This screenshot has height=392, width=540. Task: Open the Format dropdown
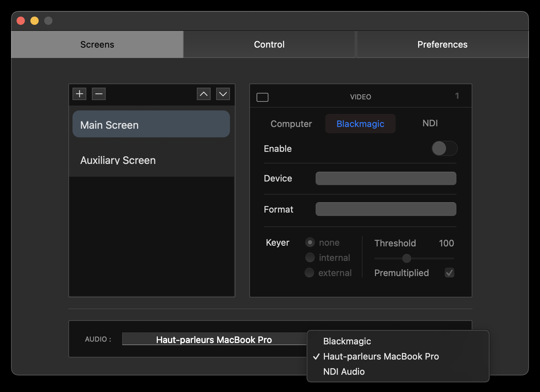tap(386, 209)
